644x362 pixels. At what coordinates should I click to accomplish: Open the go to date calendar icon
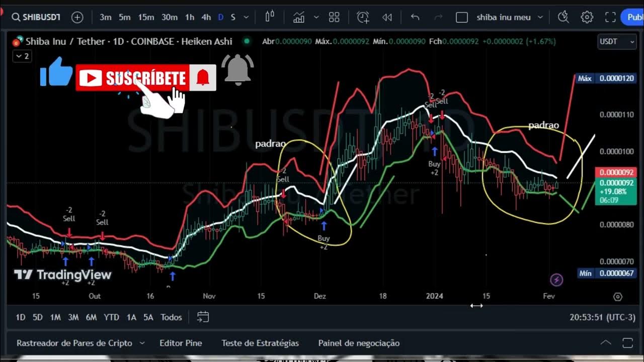point(203,317)
